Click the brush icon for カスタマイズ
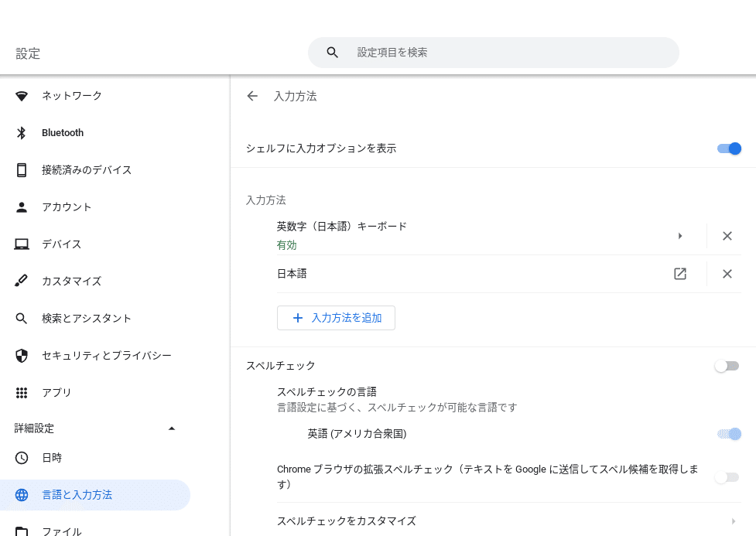The width and height of the screenshot is (756, 536). pyautogui.click(x=21, y=281)
